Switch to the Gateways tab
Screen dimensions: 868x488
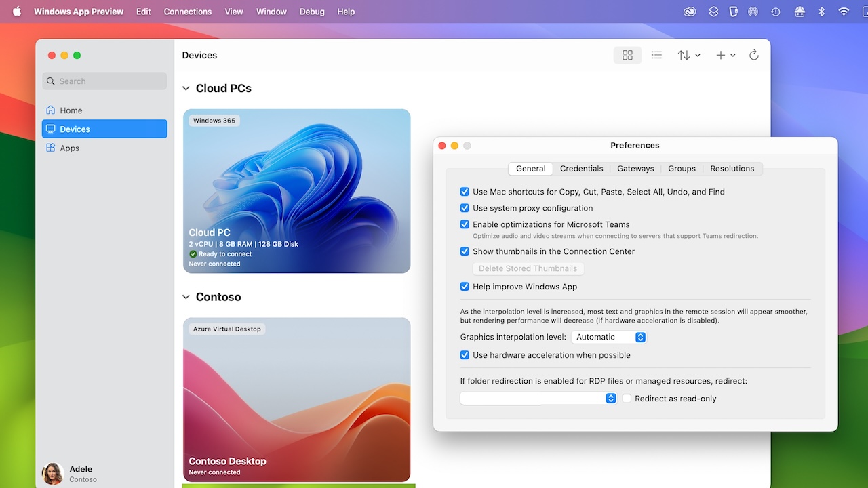(x=635, y=169)
